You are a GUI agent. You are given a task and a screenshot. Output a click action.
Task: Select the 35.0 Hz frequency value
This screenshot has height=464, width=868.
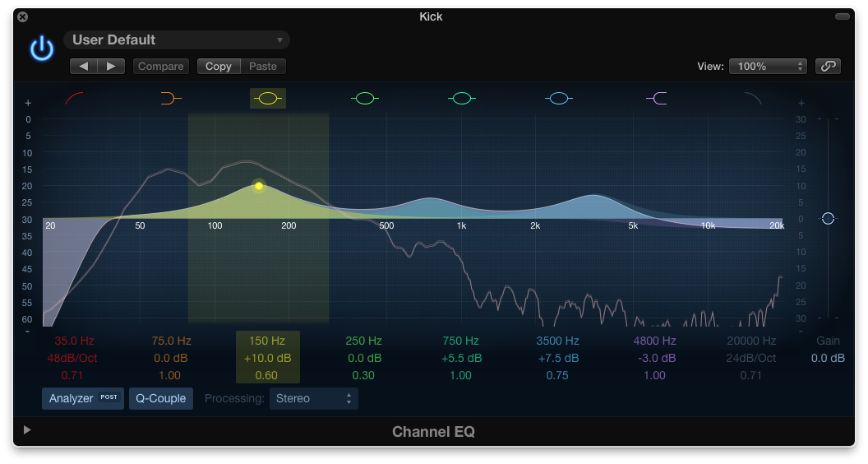(74, 341)
